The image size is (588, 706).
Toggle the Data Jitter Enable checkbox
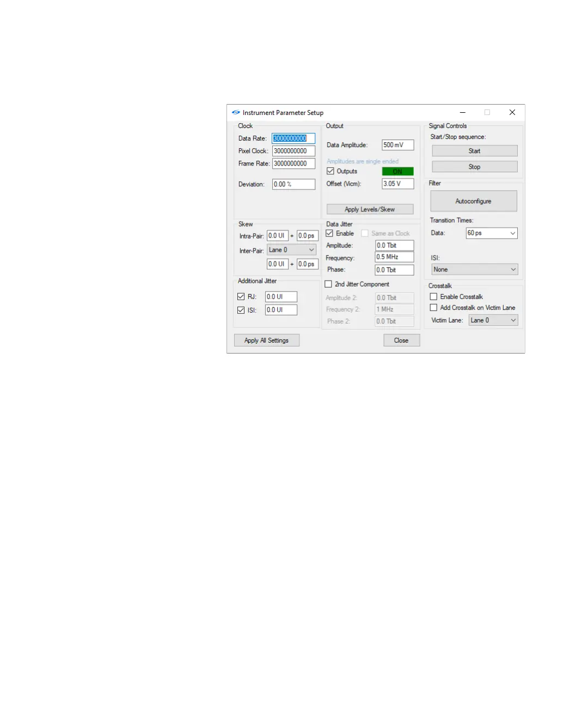[329, 233]
